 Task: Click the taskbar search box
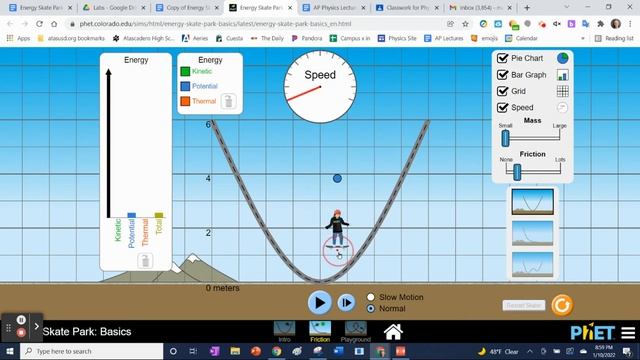pos(91,351)
